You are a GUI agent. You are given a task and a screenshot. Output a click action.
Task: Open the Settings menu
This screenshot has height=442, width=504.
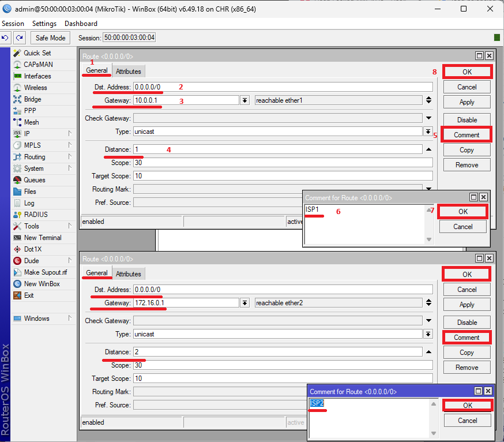pyautogui.click(x=44, y=24)
